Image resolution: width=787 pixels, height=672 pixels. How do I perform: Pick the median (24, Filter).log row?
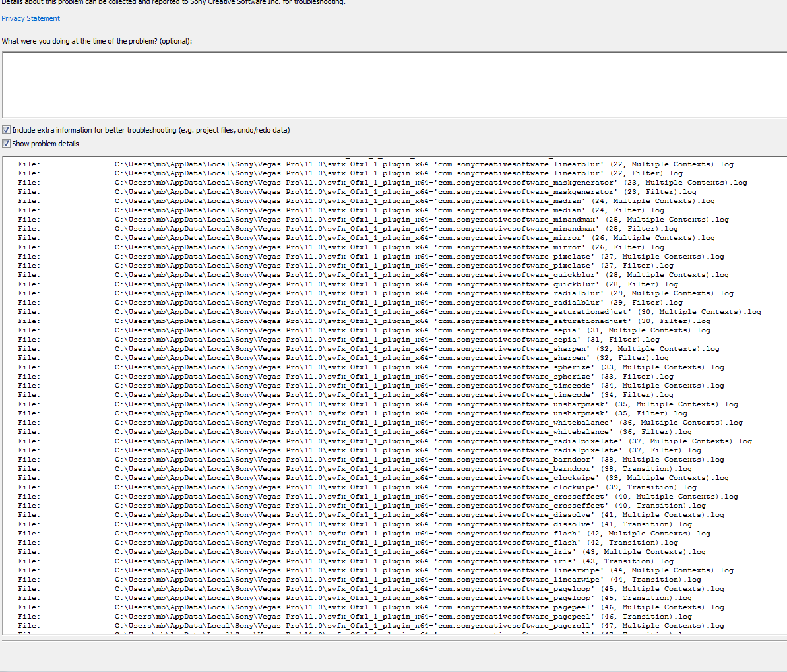click(341, 210)
